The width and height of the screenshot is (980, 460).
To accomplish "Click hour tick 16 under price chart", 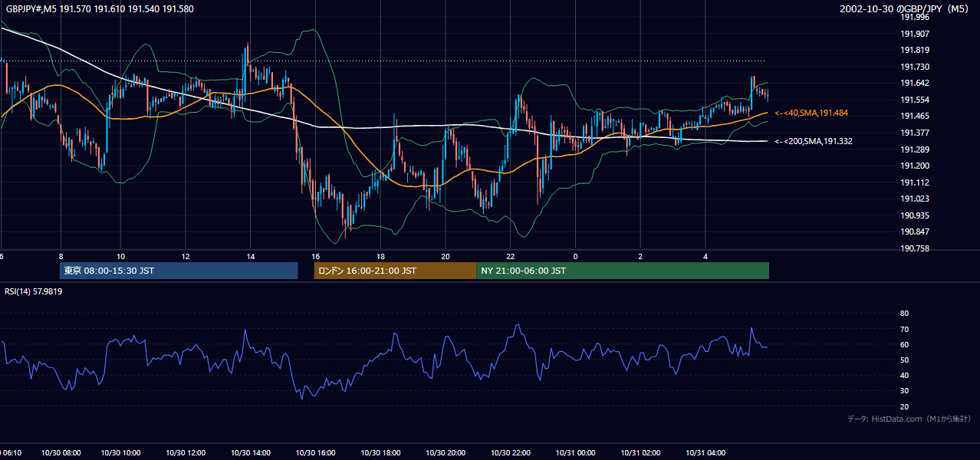I will (315, 256).
